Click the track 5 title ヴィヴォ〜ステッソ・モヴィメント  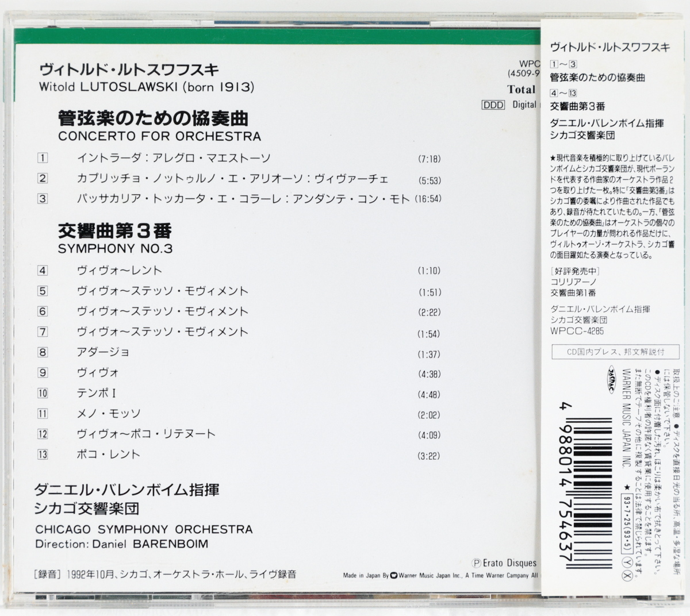163,291
